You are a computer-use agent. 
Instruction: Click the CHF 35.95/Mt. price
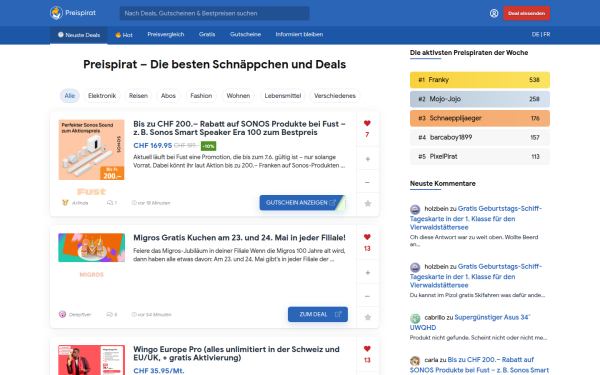pyautogui.click(x=159, y=370)
